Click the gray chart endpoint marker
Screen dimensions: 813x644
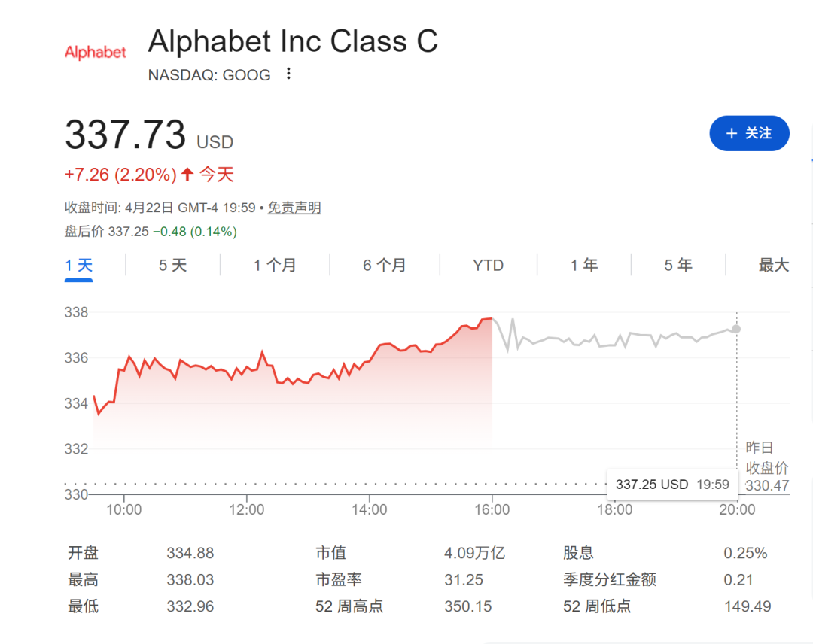[736, 329]
